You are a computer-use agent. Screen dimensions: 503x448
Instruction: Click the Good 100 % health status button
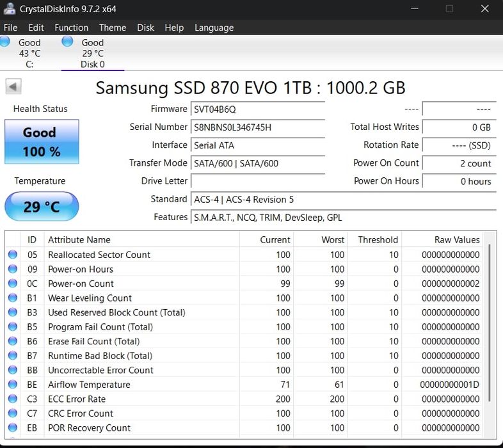click(x=42, y=141)
